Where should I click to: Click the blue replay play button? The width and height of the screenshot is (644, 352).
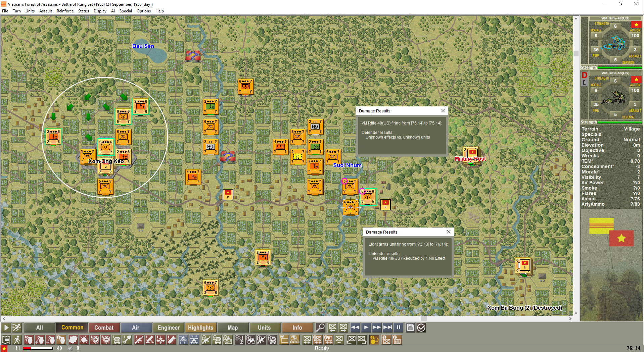click(x=366, y=328)
